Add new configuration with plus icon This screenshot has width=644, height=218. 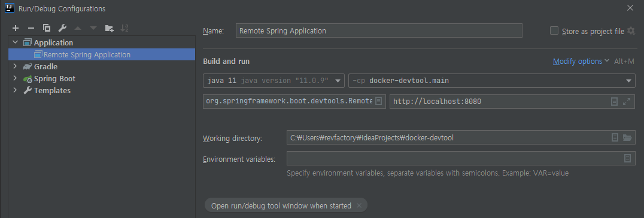point(16,28)
